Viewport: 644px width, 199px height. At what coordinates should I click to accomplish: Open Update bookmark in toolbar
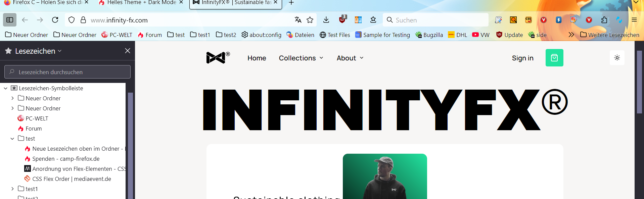pos(509,35)
